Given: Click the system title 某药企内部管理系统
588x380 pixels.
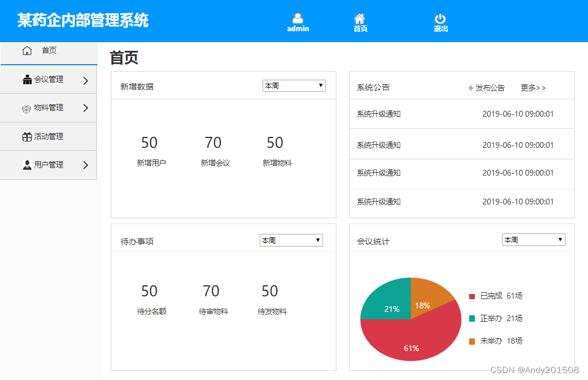Looking at the screenshot, I should coord(83,20).
